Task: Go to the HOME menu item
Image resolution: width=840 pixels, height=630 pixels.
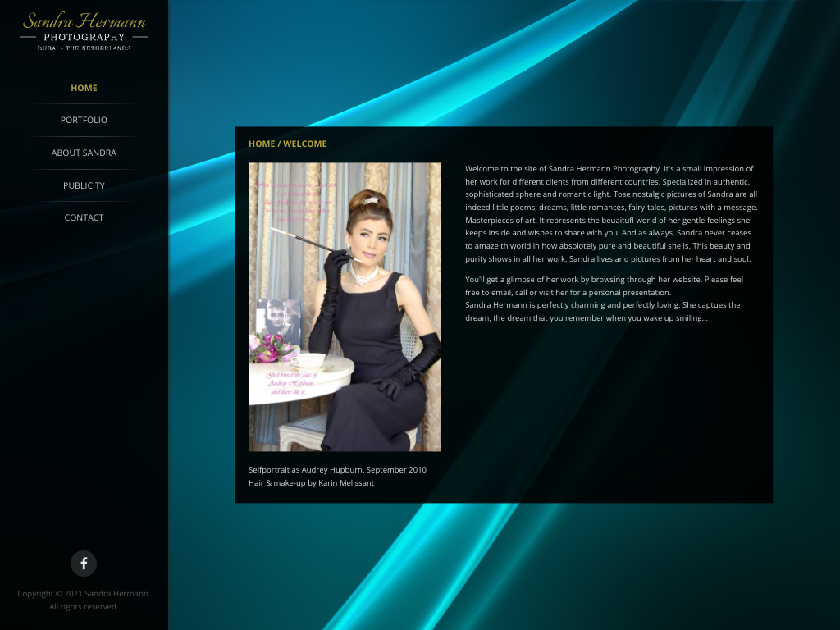Action: pos(84,88)
